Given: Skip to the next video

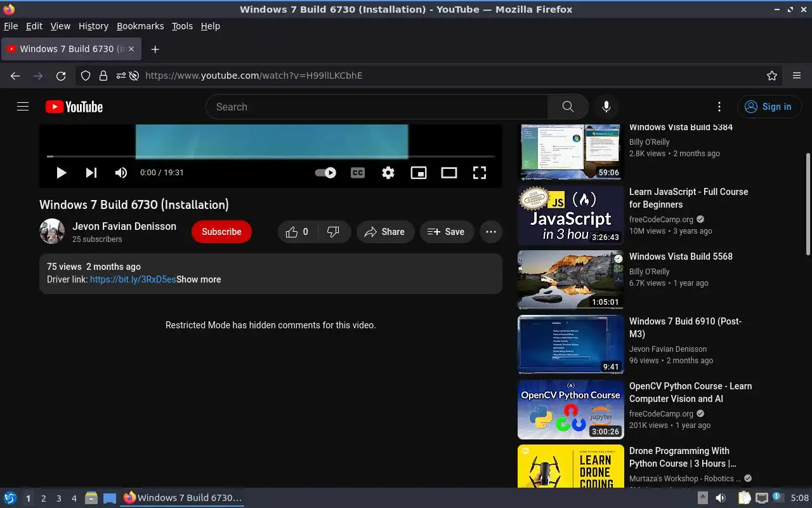Looking at the screenshot, I should tap(91, 173).
